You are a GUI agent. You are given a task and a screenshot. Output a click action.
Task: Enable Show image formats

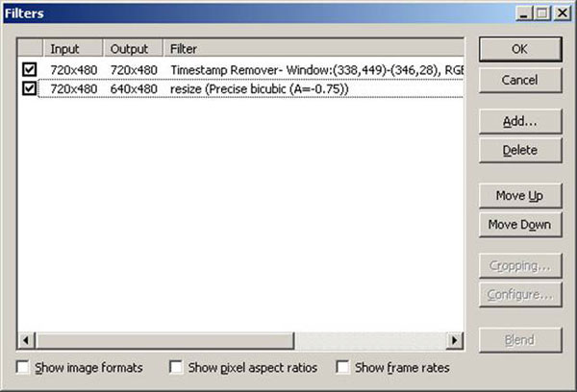coord(24,367)
